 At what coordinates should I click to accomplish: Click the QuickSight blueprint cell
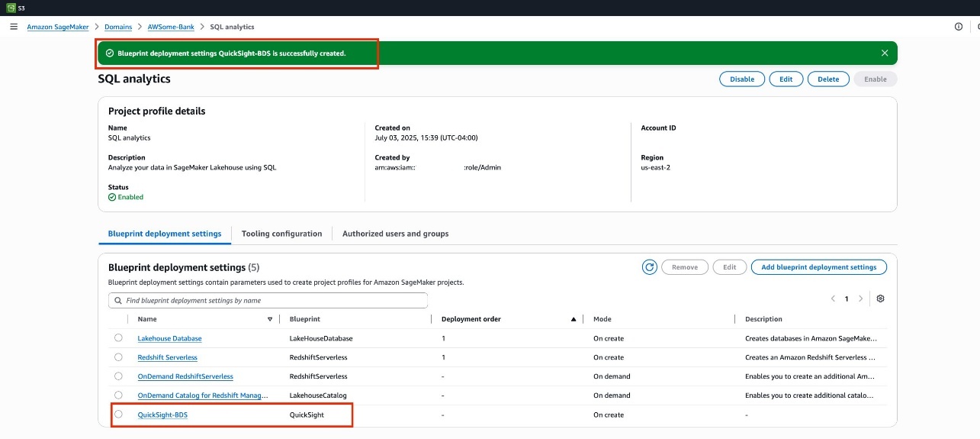(x=307, y=415)
